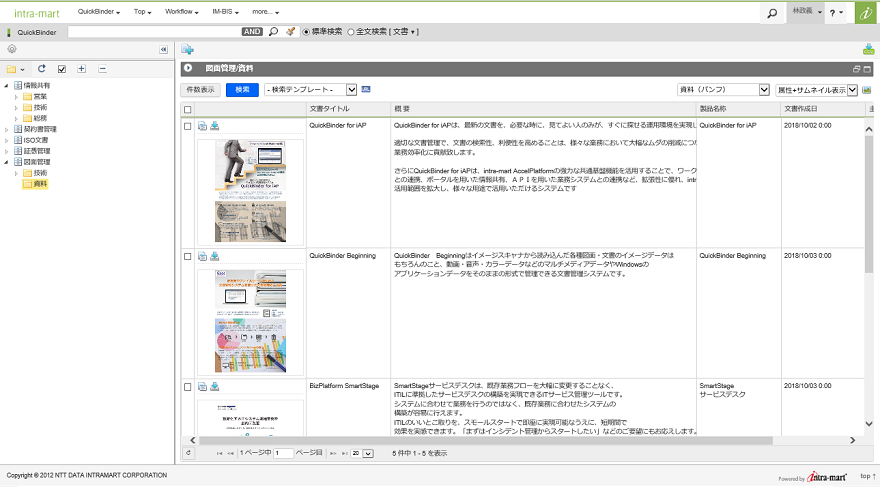880x487 pixels.
Task: Tick the select-all checkbox in the table header
Action: click(x=187, y=109)
